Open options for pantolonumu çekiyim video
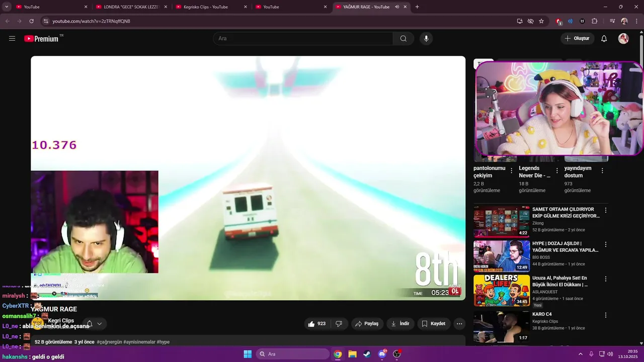The width and height of the screenshot is (644, 362). [x=512, y=171]
